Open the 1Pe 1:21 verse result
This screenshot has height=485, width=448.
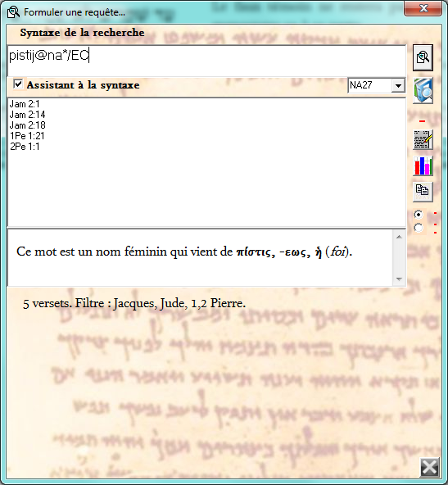pos(27,136)
